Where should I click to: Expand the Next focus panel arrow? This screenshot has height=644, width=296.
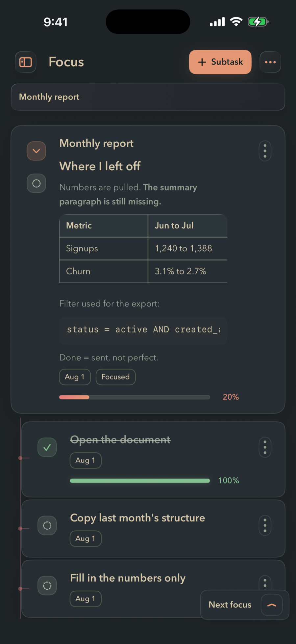point(272,605)
